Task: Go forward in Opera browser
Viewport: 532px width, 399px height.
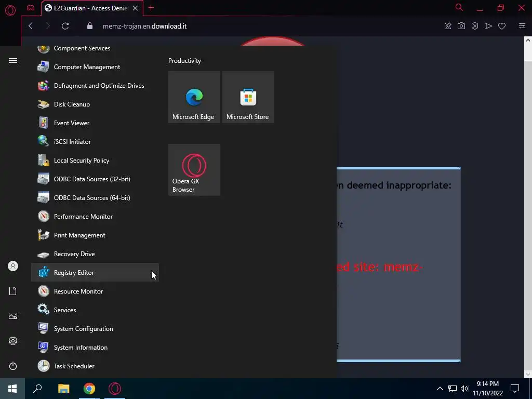Action: [48, 26]
